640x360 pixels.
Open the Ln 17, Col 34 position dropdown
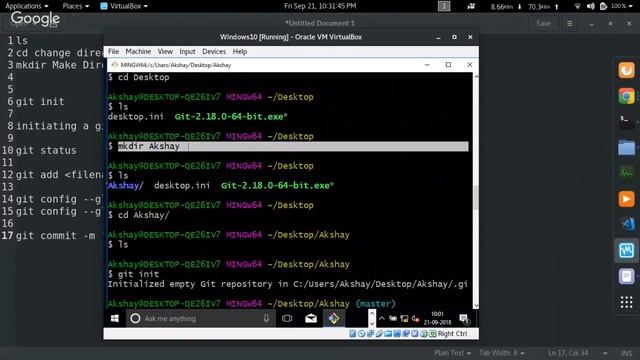coord(578,353)
